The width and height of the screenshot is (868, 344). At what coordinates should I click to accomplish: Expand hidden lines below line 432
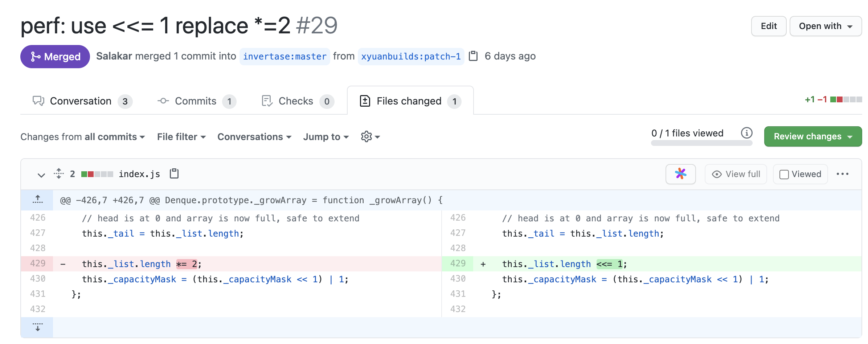(x=37, y=327)
